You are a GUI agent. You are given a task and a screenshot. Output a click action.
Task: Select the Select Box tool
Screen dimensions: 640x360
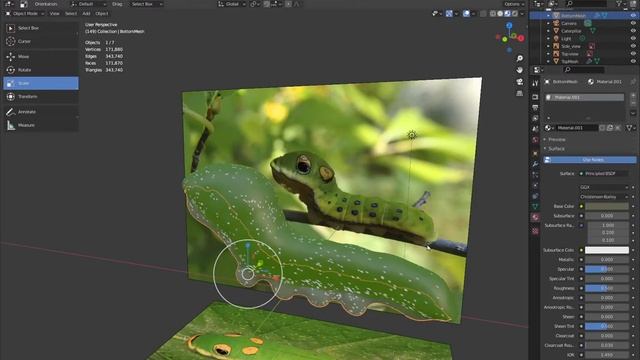click(41, 28)
